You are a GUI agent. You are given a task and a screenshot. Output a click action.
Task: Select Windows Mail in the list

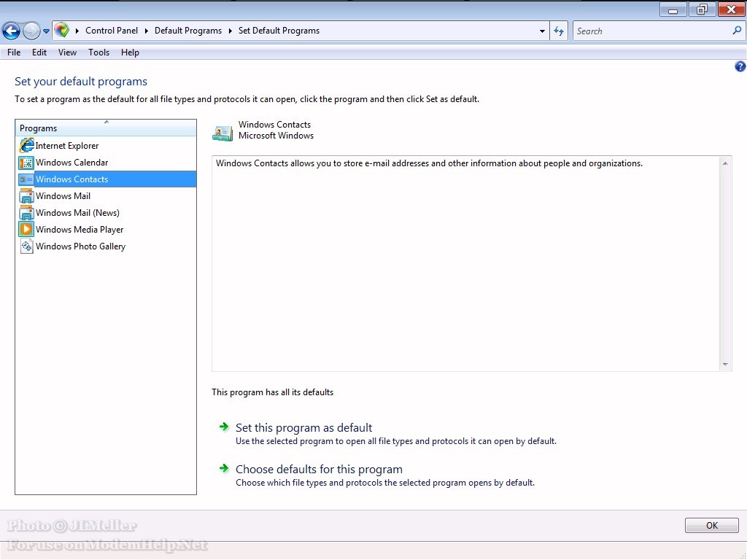[106, 195]
